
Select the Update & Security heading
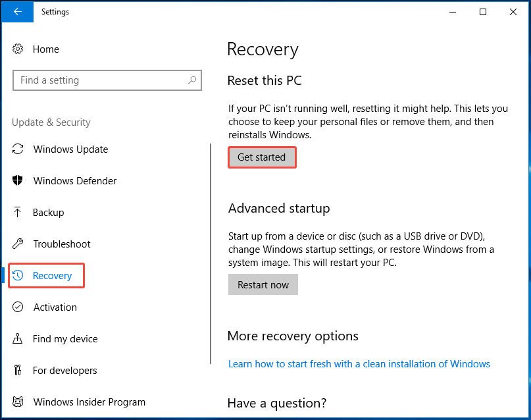(51, 122)
